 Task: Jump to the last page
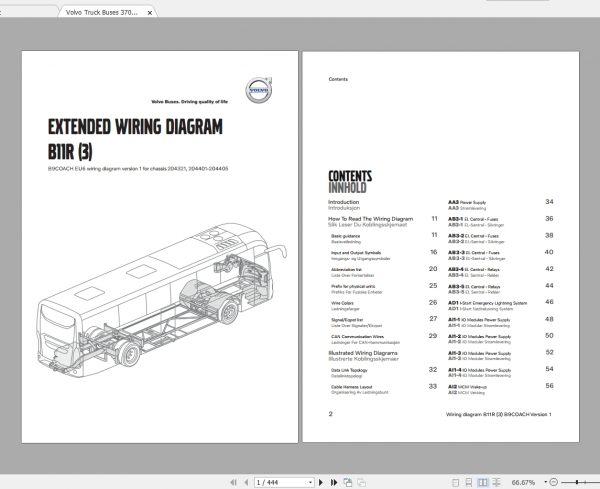pyautogui.click(x=334, y=482)
